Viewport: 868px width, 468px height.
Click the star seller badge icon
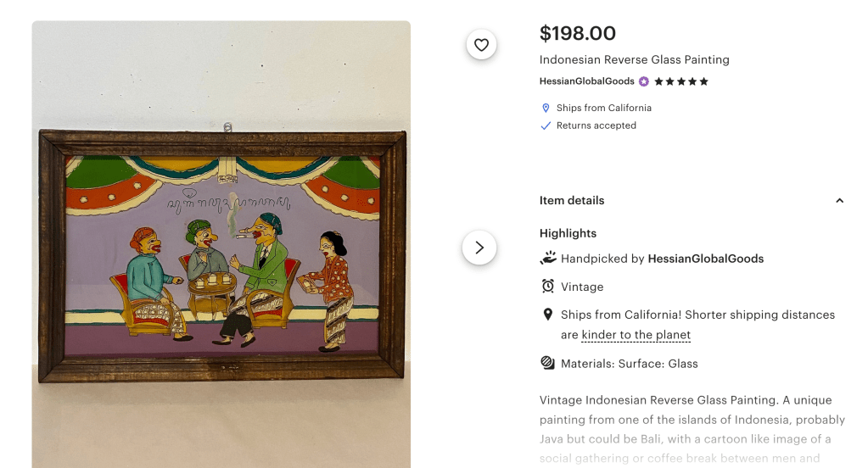point(644,81)
